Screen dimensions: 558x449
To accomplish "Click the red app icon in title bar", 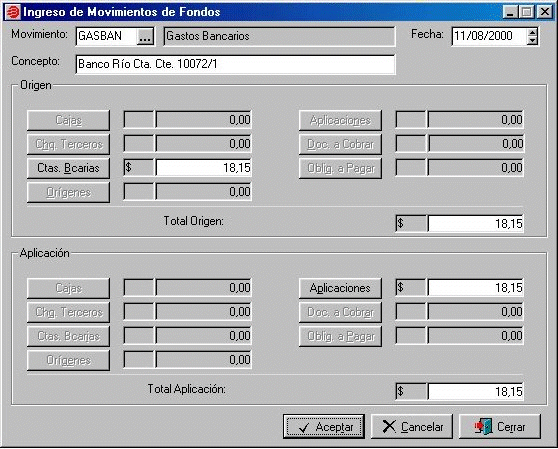I will [x=13, y=12].
